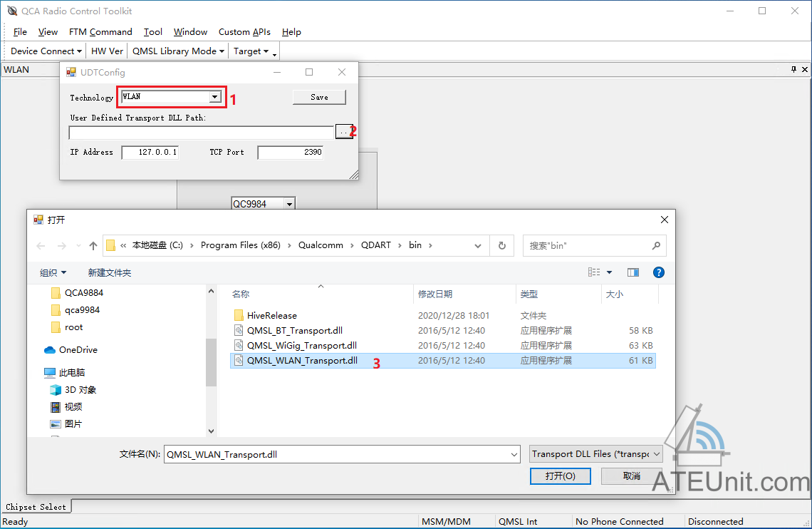Image resolution: width=812 pixels, height=529 pixels.
Task: Click the IP Address field
Action: tap(150, 153)
